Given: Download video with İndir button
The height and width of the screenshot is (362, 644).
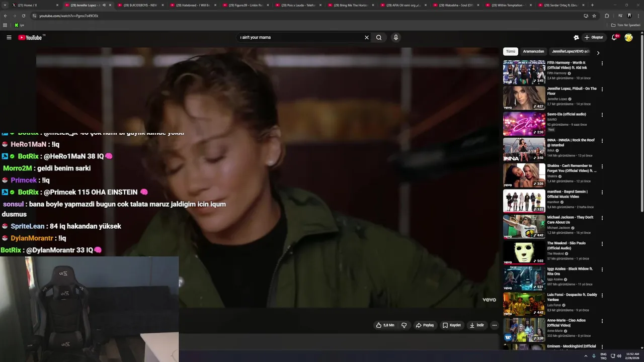Looking at the screenshot, I should (476, 325).
